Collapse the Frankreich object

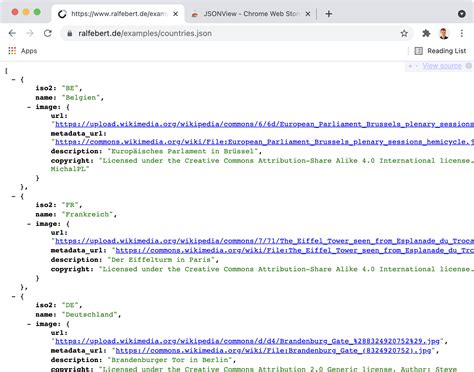(13, 196)
